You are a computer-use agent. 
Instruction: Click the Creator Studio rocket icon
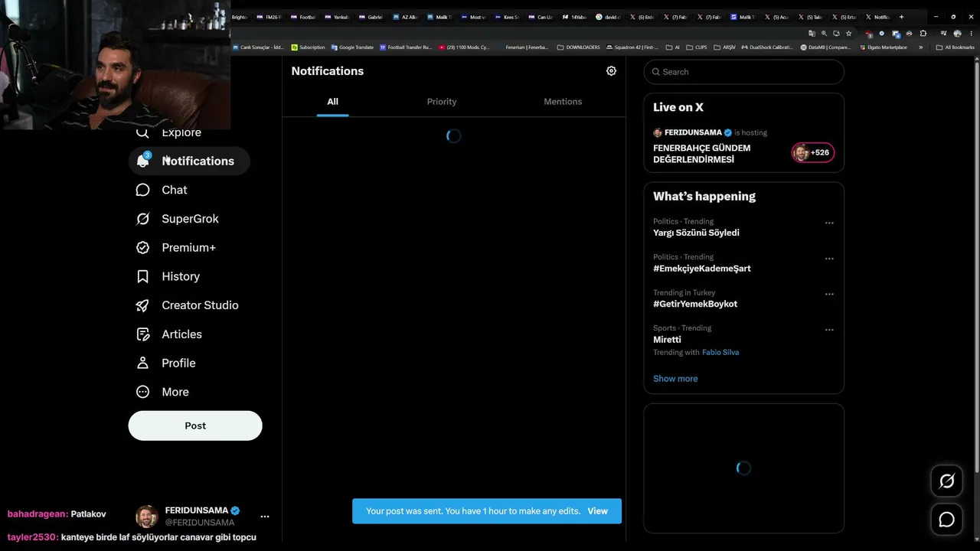point(142,305)
